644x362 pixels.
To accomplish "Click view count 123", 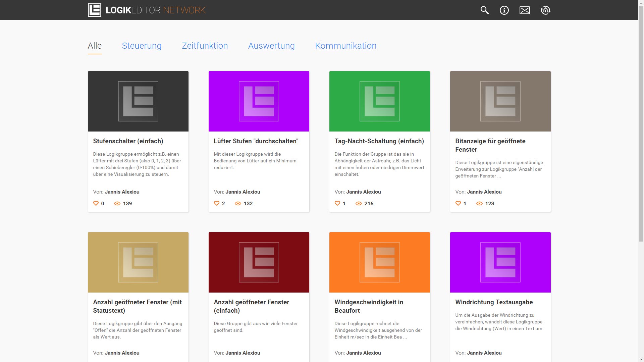I will 490,204.
